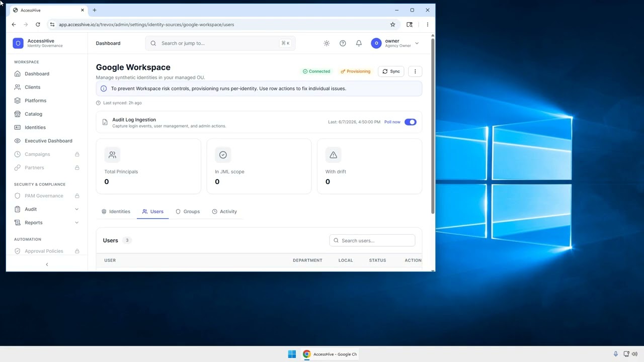
Task: Click the info icon in banner
Action: (x=104, y=88)
